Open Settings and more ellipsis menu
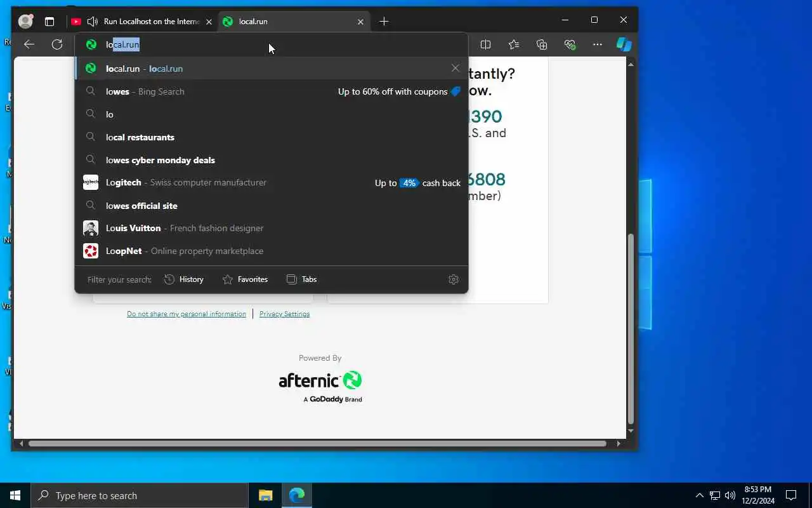The width and height of the screenshot is (812, 508). click(598, 44)
